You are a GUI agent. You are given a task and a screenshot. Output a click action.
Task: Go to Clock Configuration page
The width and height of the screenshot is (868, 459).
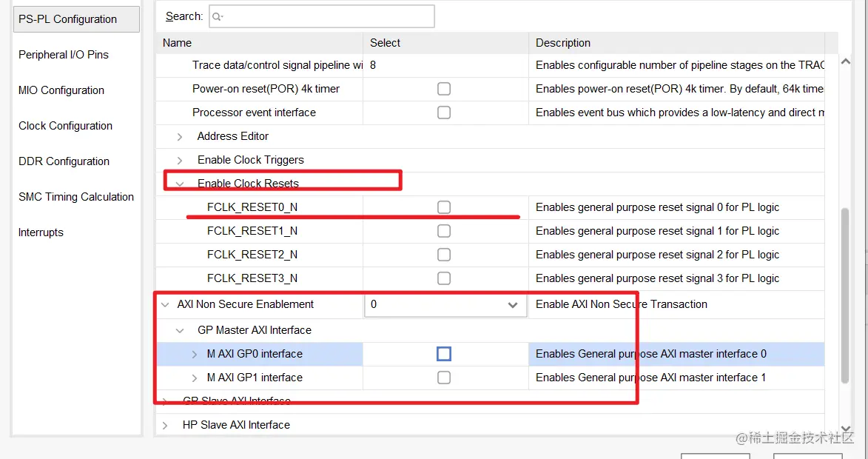(65, 126)
